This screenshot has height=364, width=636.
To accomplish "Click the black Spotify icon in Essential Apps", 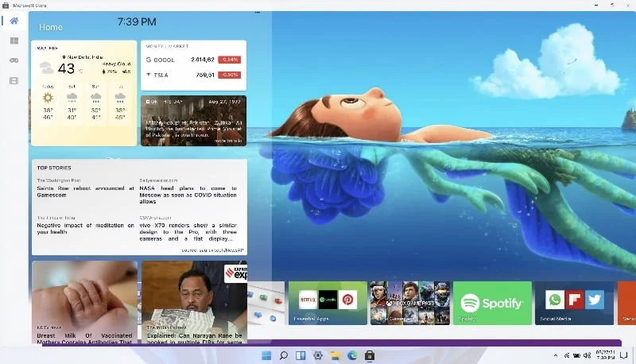I will tap(328, 300).
